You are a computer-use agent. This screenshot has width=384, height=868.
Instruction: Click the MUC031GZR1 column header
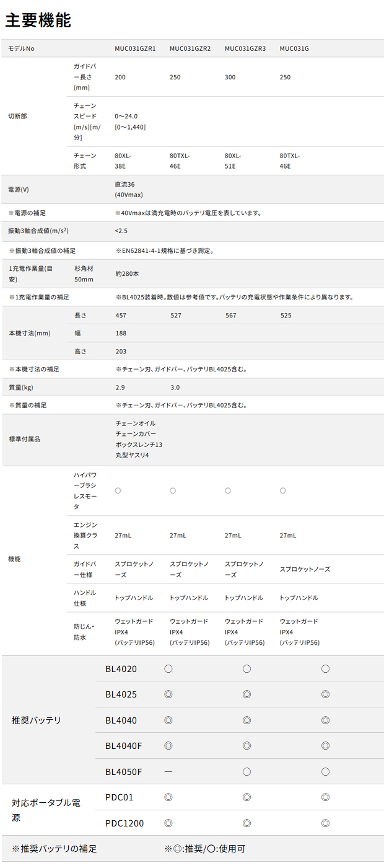135,48
